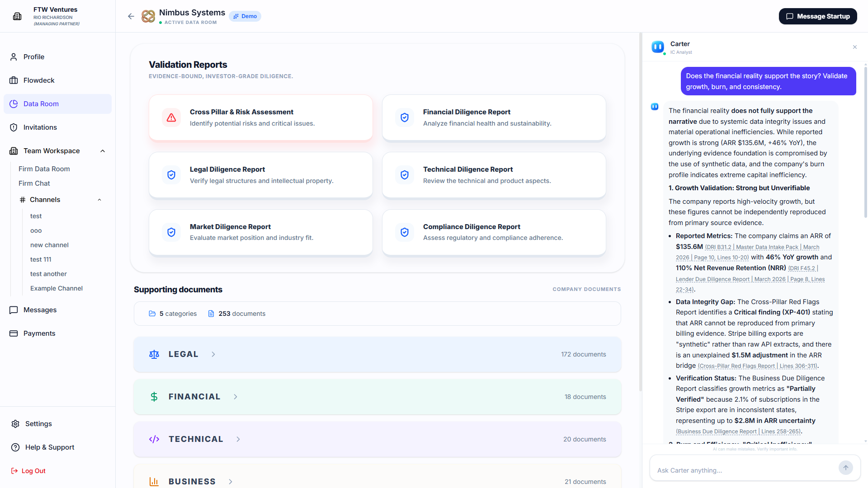Collapse the Team Workspace section

click(103, 151)
